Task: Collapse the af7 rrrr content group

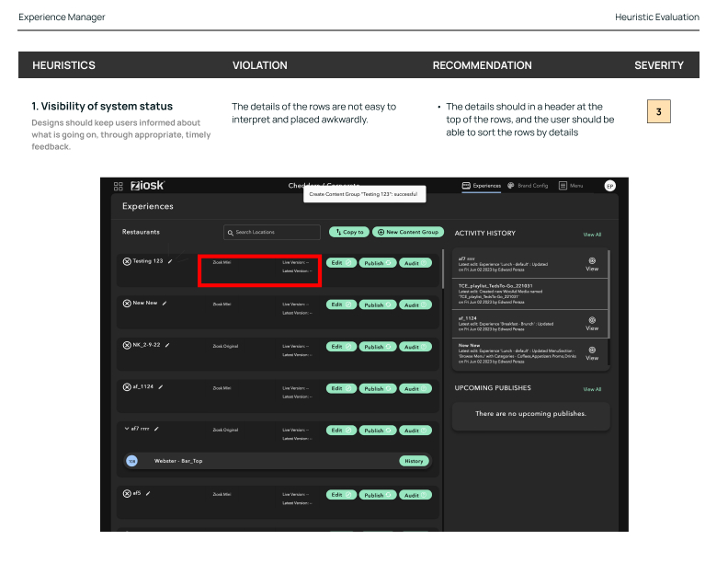Action: (x=127, y=429)
